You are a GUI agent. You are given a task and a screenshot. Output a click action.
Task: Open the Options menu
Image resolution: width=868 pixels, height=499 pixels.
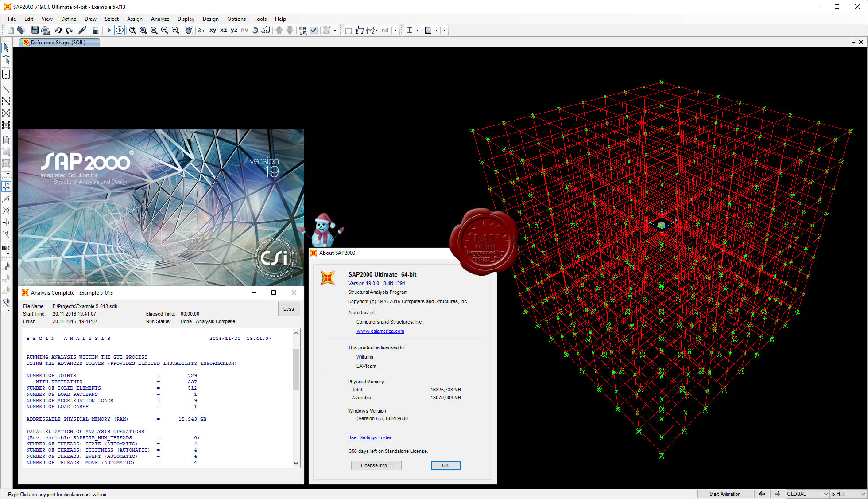pyautogui.click(x=236, y=19)
